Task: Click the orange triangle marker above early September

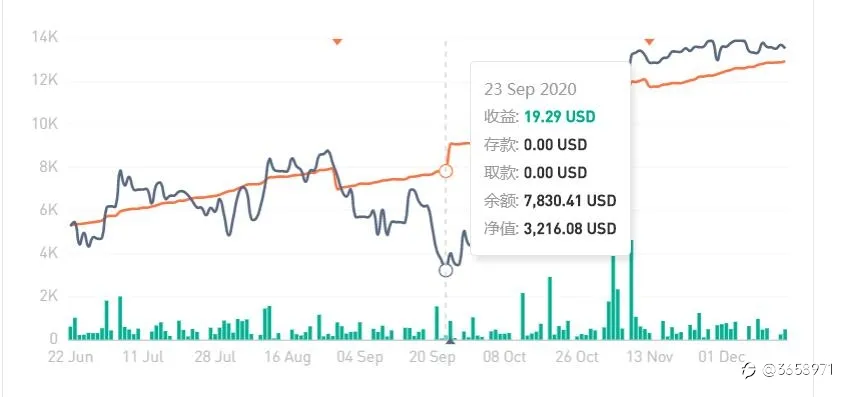Action: click(337, 41)
